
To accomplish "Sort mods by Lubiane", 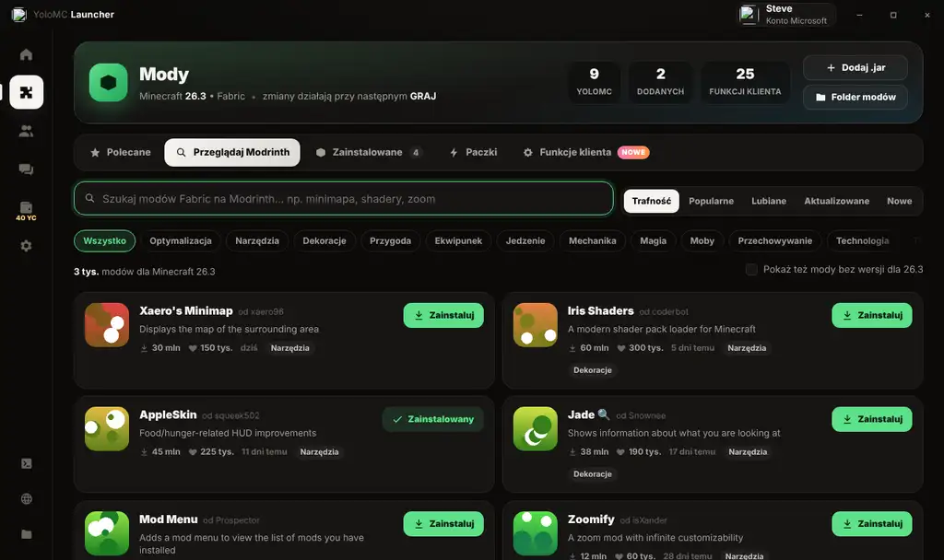I will click(769, 201).
